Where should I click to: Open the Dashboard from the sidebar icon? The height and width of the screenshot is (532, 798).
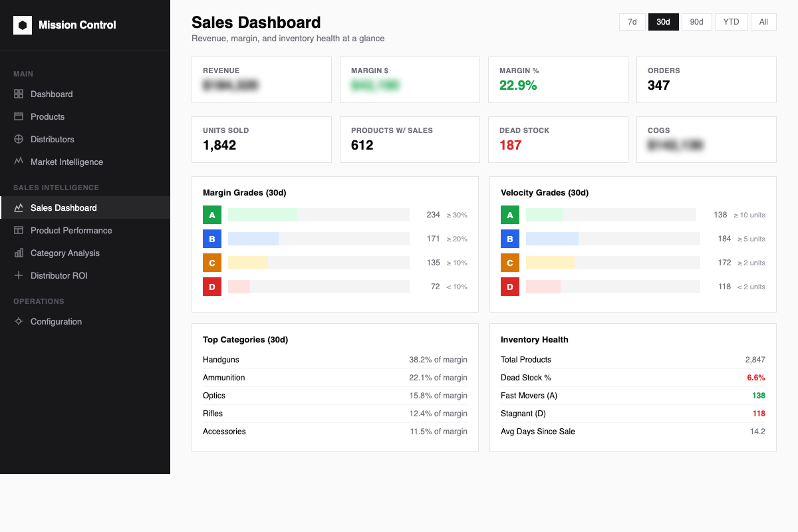coord(20,94)
